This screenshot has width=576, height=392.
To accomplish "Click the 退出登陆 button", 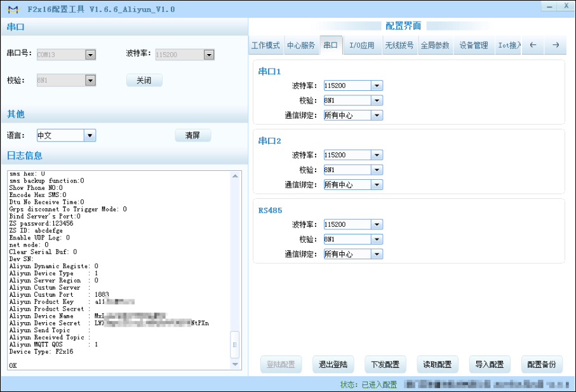I will [x=333, y=365].
